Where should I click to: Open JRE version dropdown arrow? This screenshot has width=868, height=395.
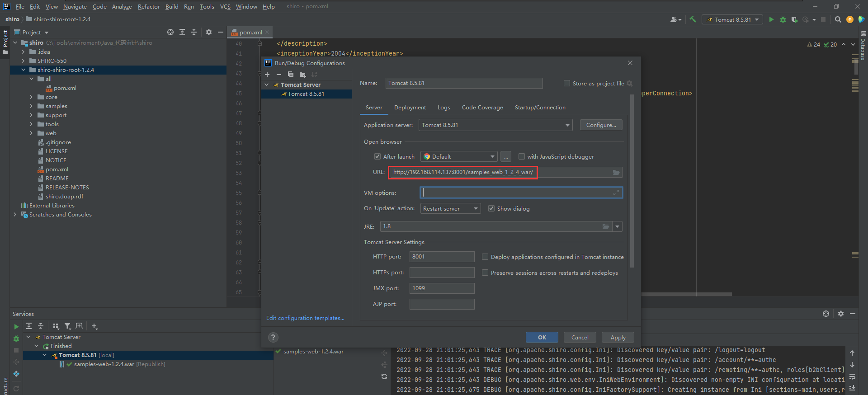[617, 226]
